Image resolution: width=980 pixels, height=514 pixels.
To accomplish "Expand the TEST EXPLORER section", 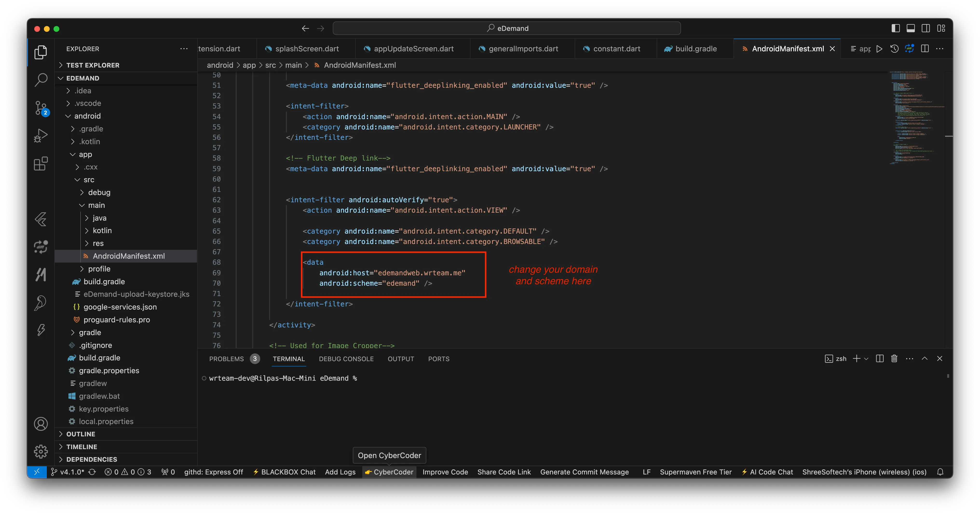I will point(126,65).
